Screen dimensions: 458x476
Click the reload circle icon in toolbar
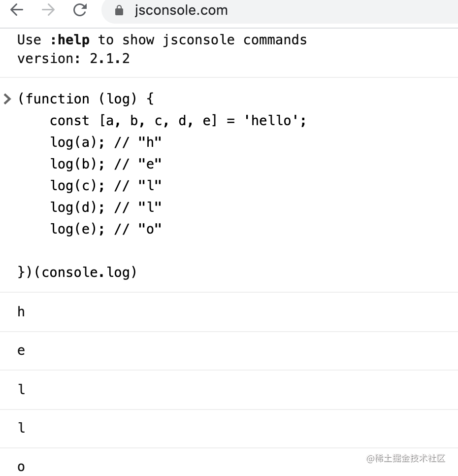[80, 10]
